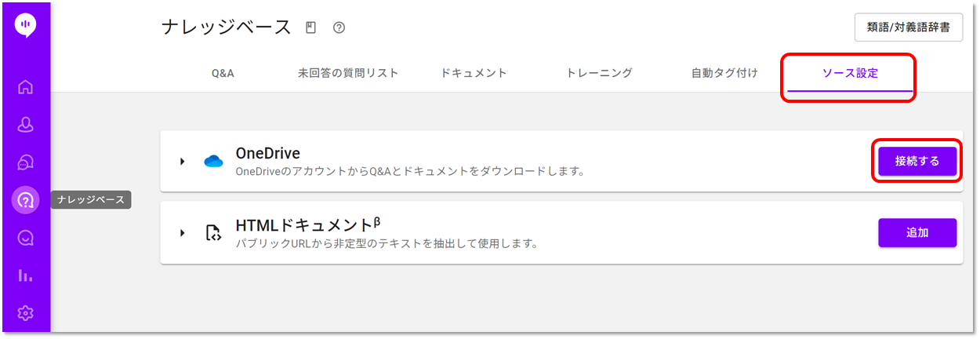The width and height of the screenshot is (980, 339).
Task: Switch to the 未回答の質問リスト tab
Action: point(348,73)
